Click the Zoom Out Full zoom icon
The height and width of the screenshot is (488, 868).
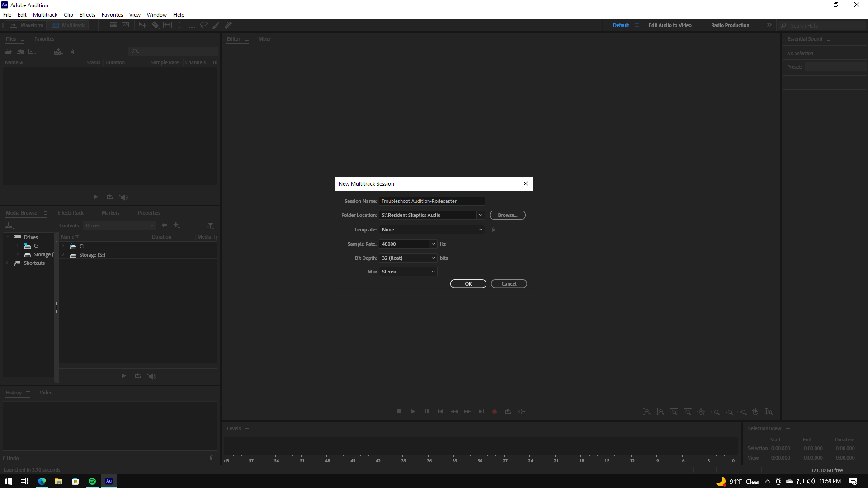pyautogui.click(x=701, y=412)
